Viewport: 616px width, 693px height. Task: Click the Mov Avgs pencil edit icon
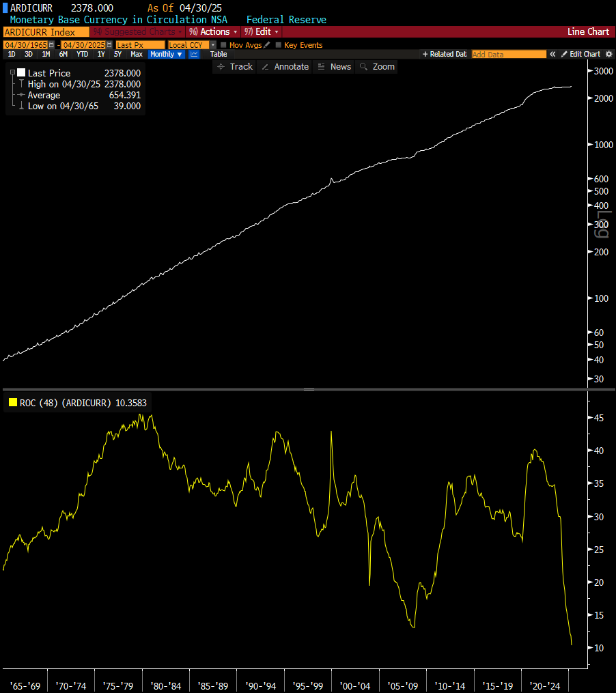[x=266, y=44]
